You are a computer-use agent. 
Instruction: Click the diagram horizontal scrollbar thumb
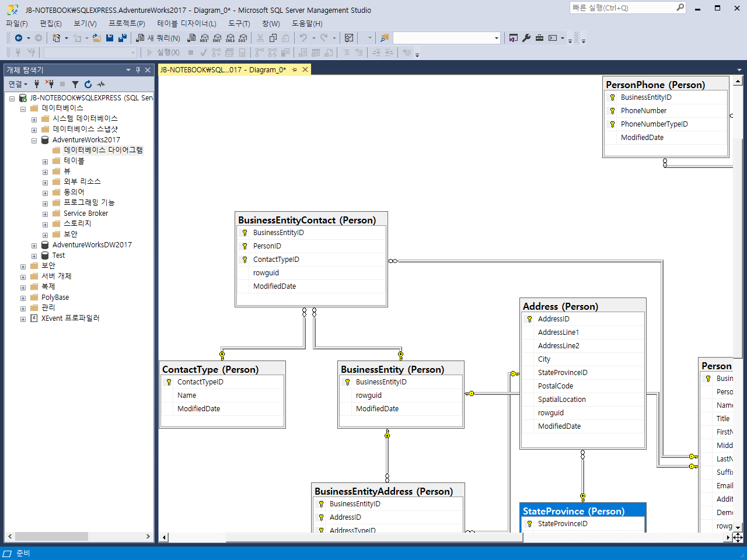[375, 537]
